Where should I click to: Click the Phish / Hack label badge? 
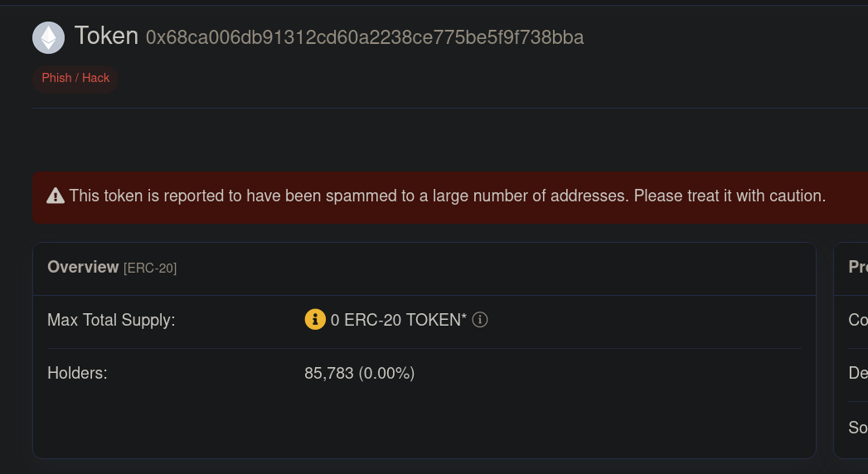pyautogui.click(x=75, y=78)
